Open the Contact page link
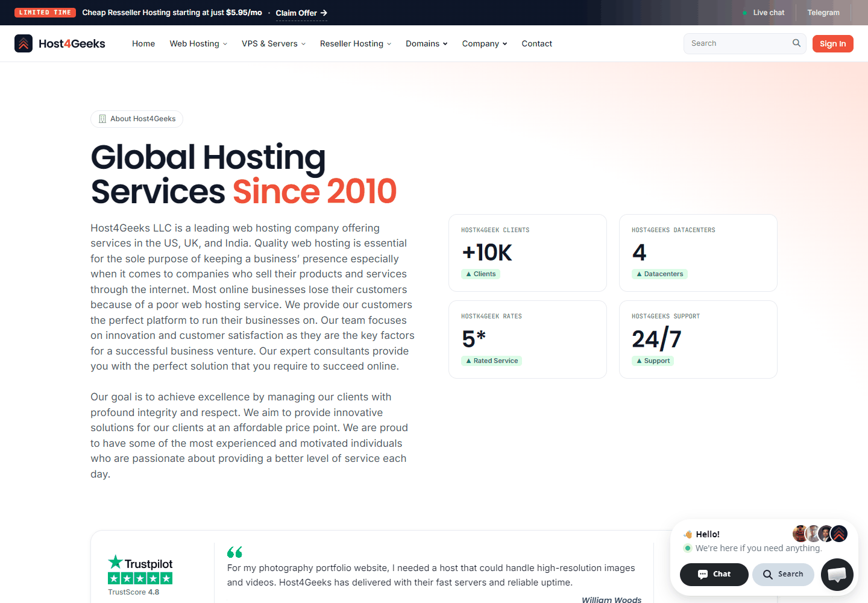The width and height of the screenshot is (868, 603). (x=537, y=43)
